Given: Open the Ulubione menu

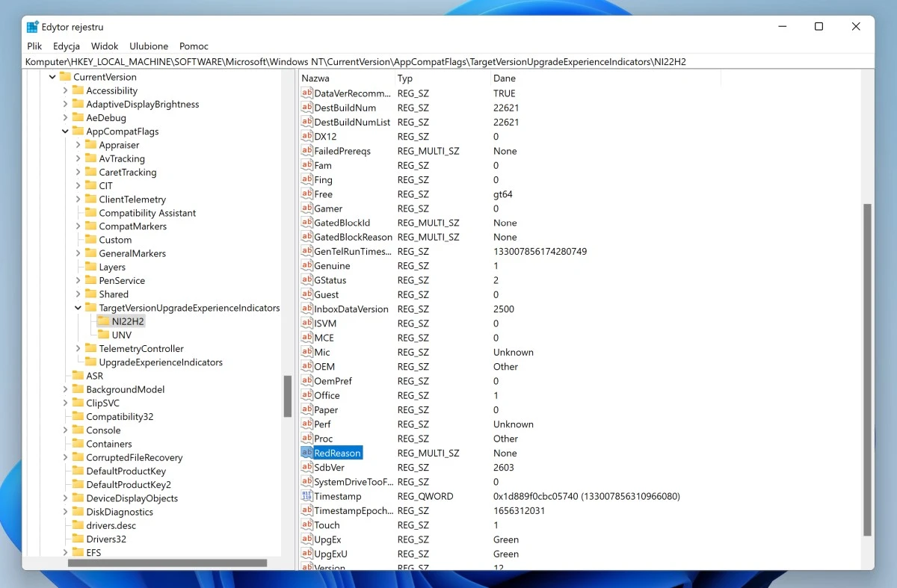Looking at the screenshot, I should coord(149,46).
